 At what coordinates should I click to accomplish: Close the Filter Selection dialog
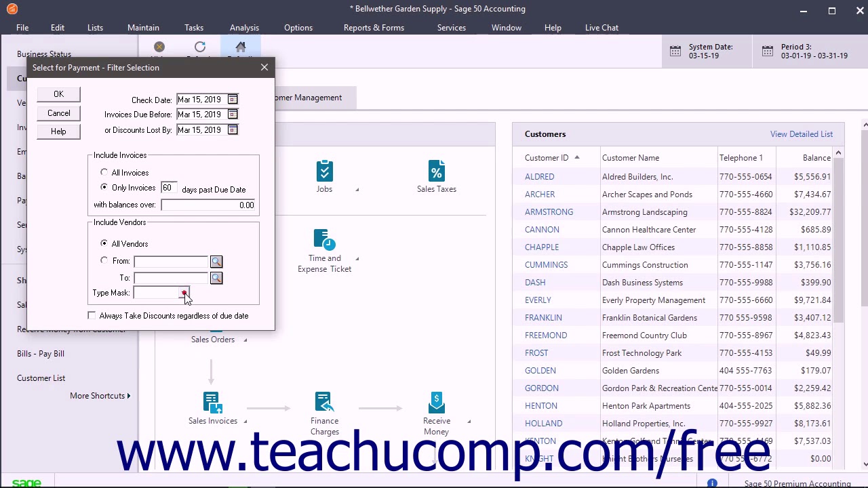click(264, 67)
